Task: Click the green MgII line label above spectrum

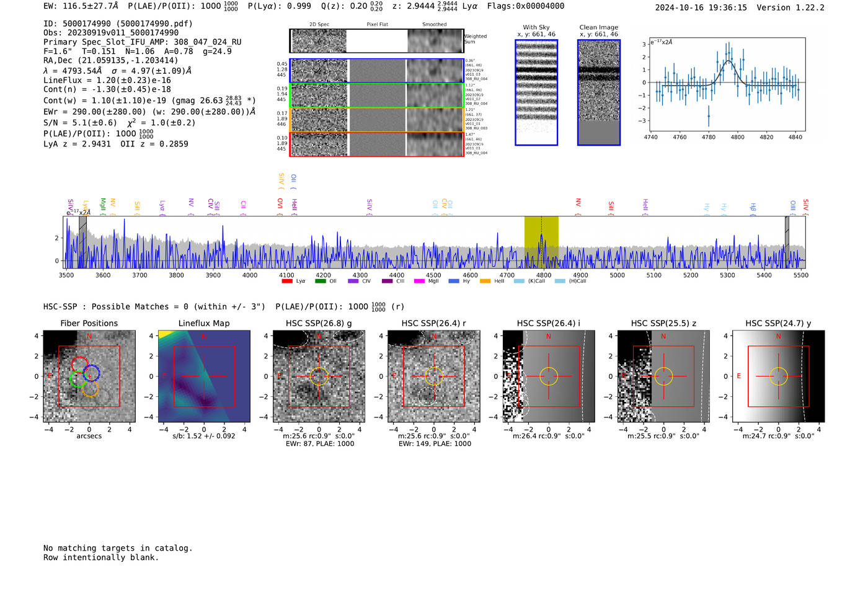Action: (x=103, y=207)
